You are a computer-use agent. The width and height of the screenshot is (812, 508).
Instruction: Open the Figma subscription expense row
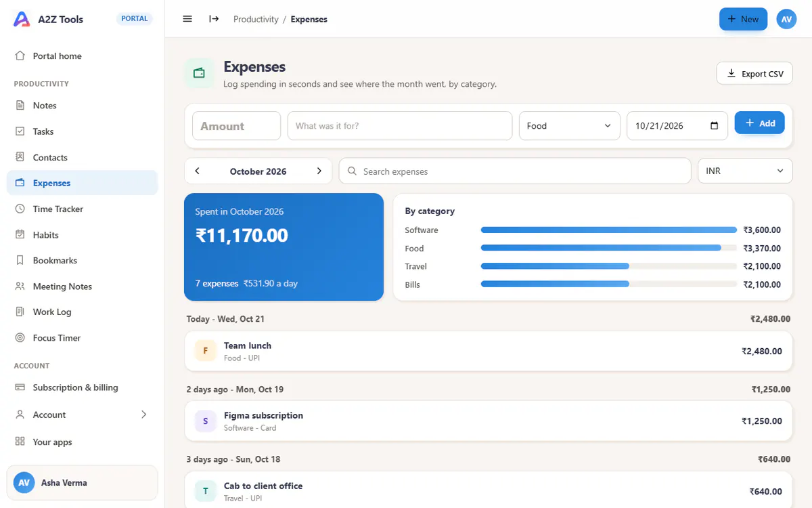tap(488, 421)
